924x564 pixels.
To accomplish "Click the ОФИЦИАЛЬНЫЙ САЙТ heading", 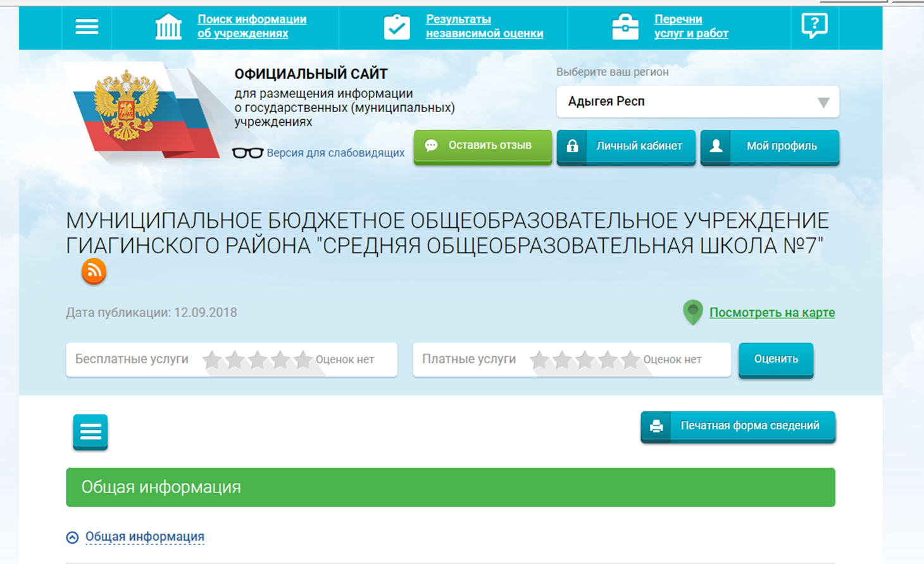I will pyautogui.click(x=311, y=74).
